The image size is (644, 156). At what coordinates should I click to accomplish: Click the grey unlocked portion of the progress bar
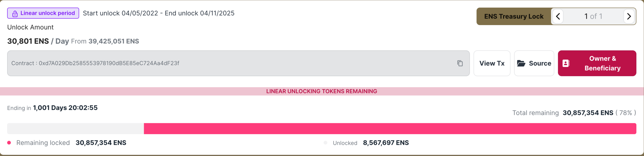point(76,129)
